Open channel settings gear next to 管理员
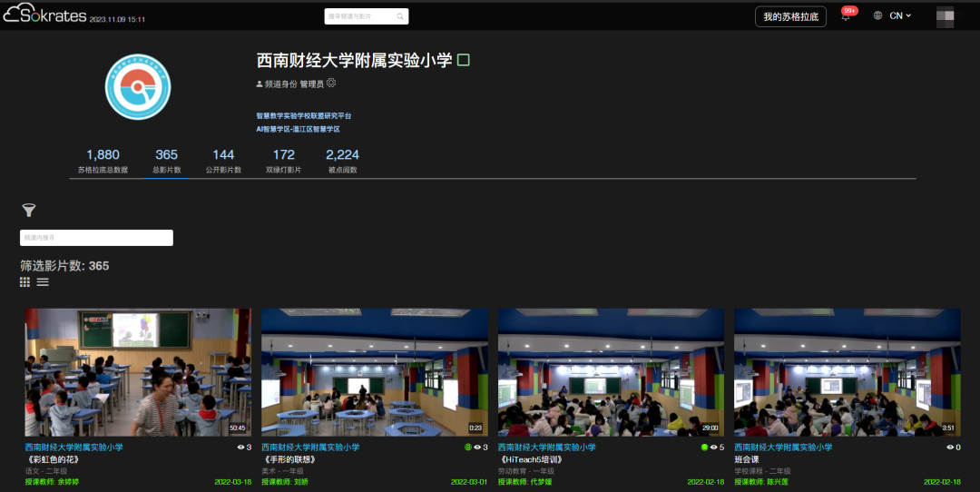The height and width of the screenshot is (492, 980). [x=331, y=84]
